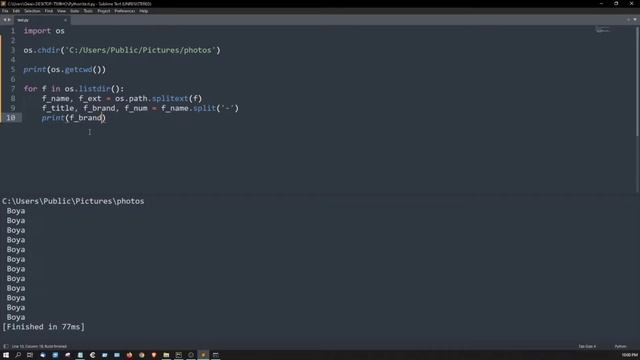Open the View menu
This screenshot has height=360, width=640.
(61, 11)
